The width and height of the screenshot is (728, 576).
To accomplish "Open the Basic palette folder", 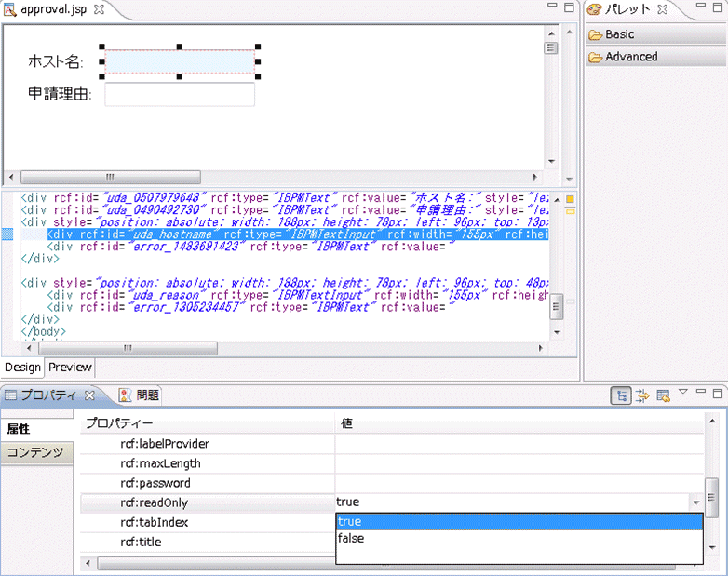I will (x=654, y=34).
